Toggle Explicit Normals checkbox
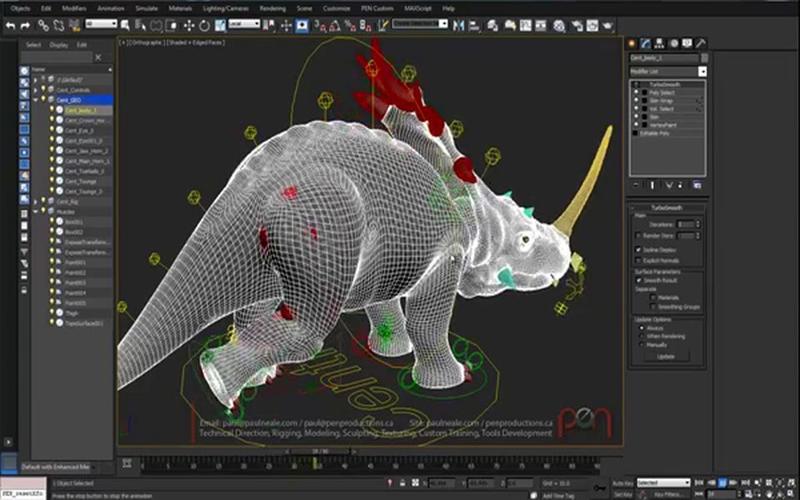Screen dimensions: 800x500 click(x=638, y=260)
